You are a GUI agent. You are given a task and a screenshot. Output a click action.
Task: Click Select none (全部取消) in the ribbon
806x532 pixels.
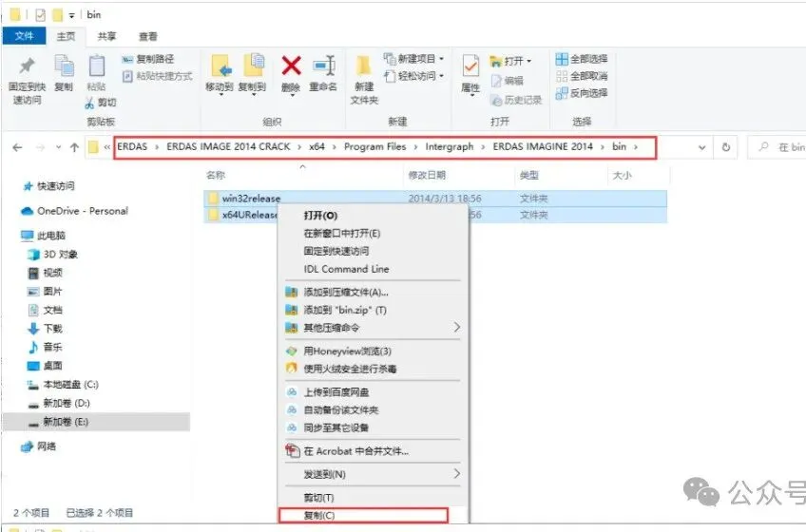point(582,76)
